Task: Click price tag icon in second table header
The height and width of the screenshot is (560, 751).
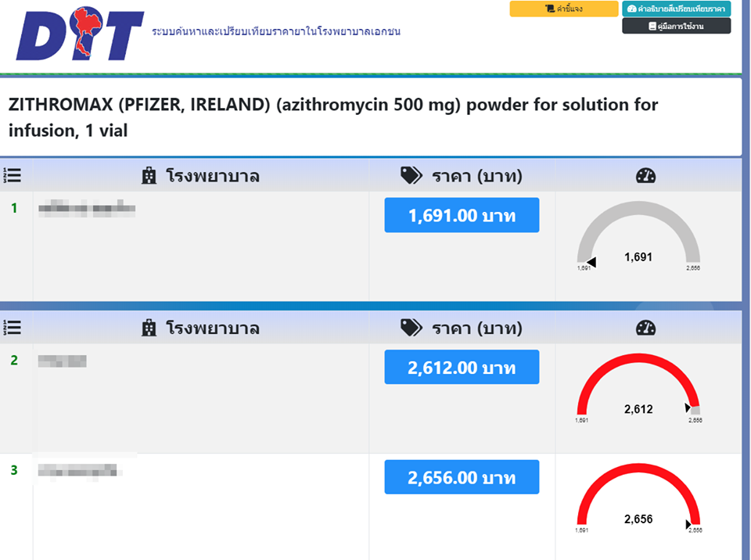Action: (411, 328)
